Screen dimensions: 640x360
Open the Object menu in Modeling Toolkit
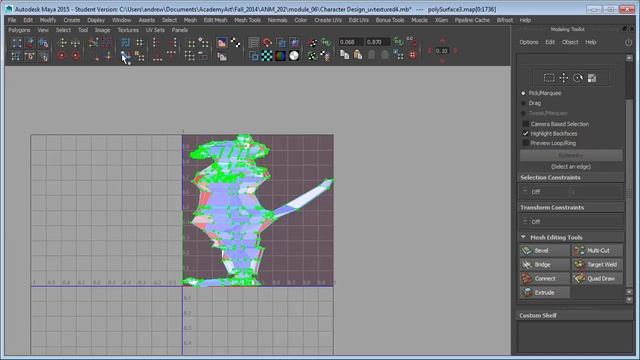click(570, 42)
